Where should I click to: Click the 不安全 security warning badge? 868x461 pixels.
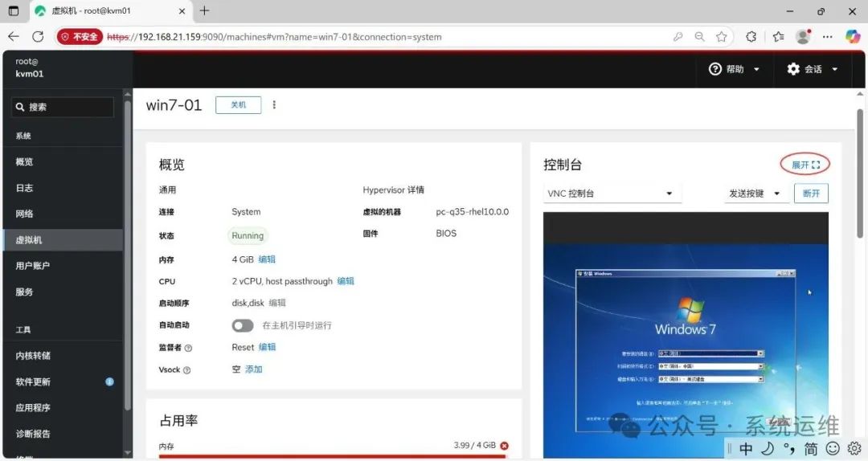coord(80,36)
